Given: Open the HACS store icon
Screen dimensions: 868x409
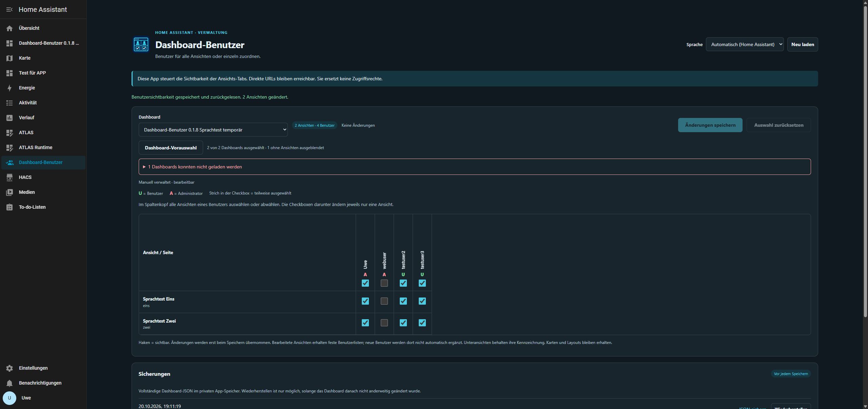Looking at the screenshot, I should tap(9, 177).
